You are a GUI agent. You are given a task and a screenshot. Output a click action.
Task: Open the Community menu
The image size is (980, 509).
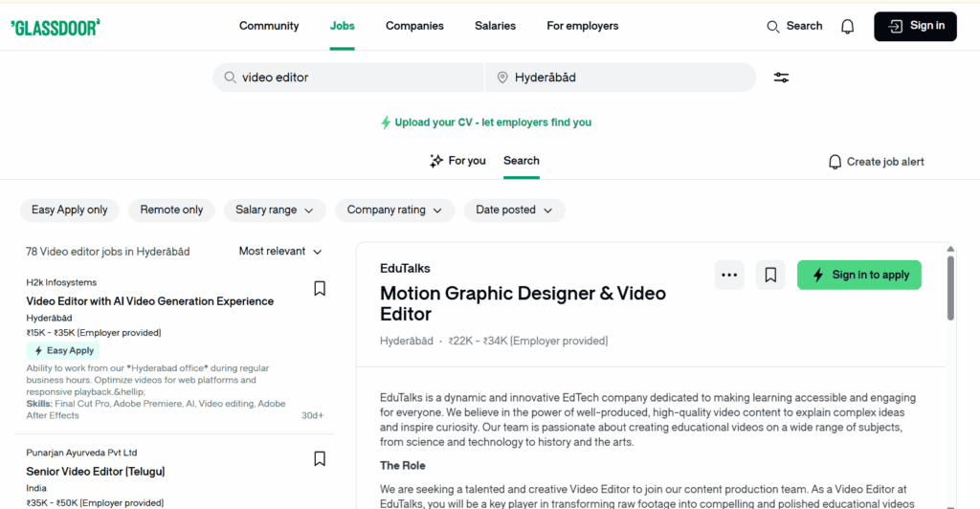(x=269, y=26)
